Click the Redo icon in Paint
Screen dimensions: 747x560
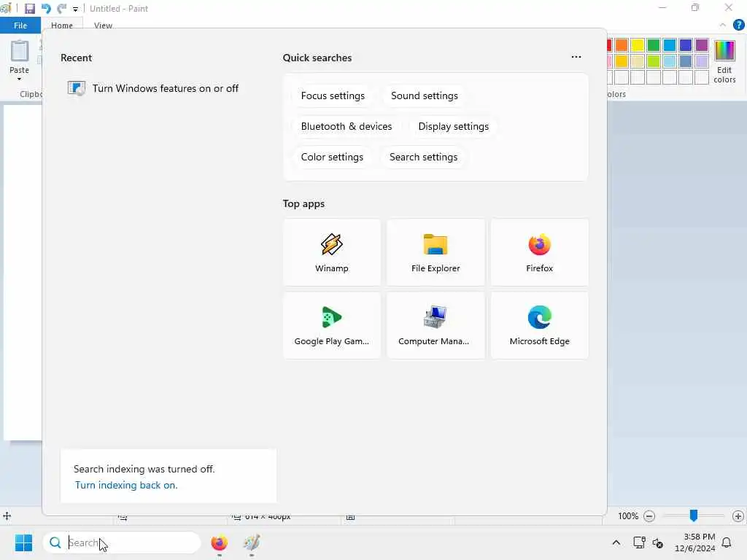click(x=61, y=9)
